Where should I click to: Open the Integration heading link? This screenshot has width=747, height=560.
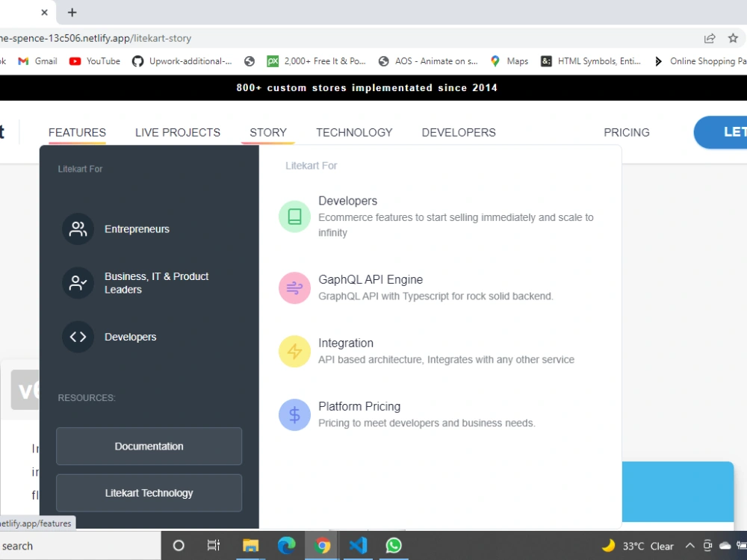(346, 343)
